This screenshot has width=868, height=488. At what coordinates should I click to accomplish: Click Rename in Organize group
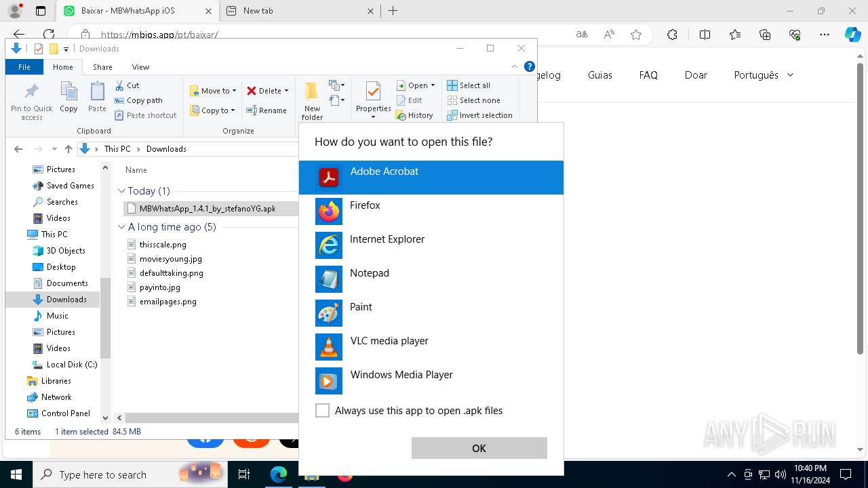267,110
